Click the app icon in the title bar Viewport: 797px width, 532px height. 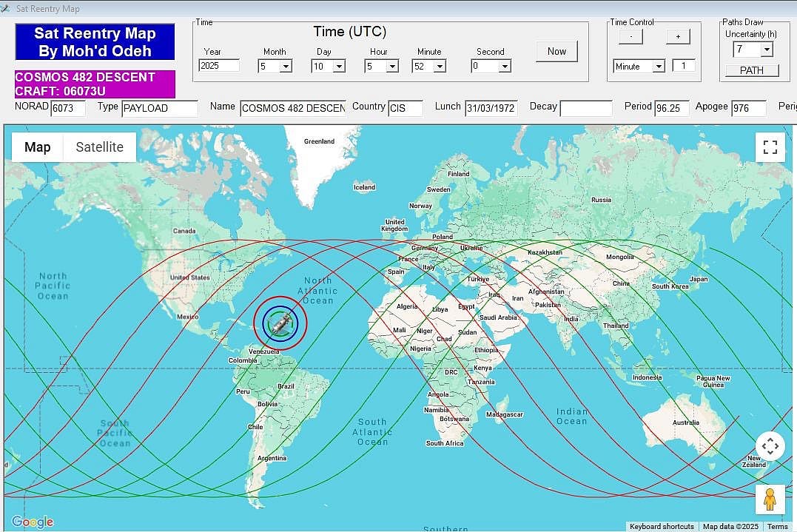pos(6,9)
